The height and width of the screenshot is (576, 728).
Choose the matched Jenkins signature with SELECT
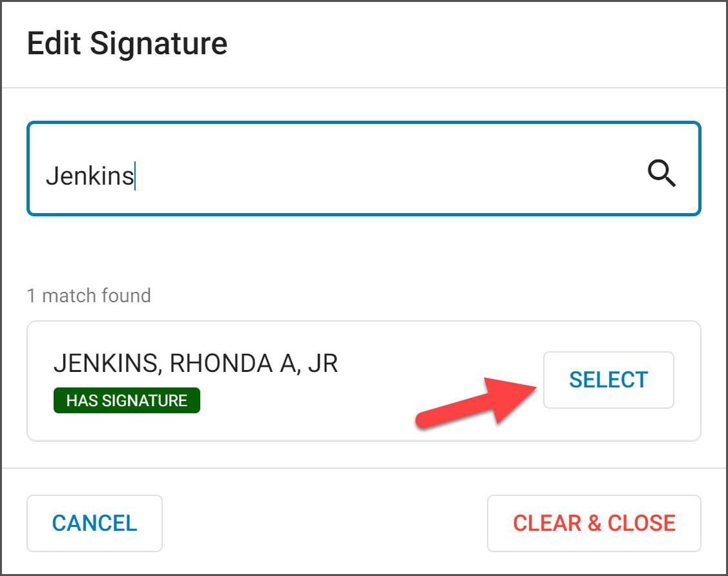tap(608, 380)
